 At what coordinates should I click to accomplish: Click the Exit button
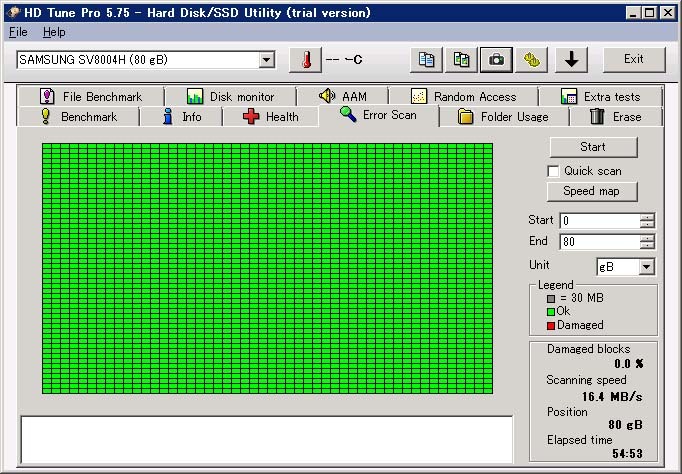634,59
